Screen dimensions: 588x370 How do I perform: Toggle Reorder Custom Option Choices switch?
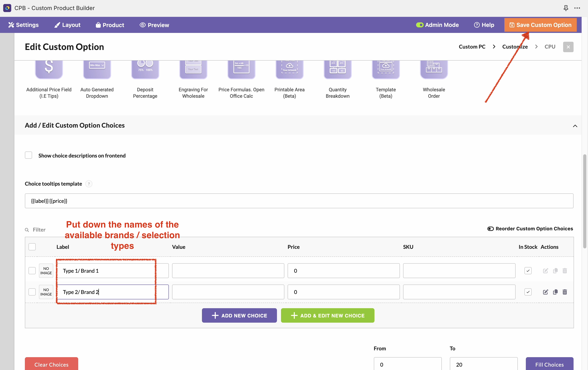pos(490,229)
